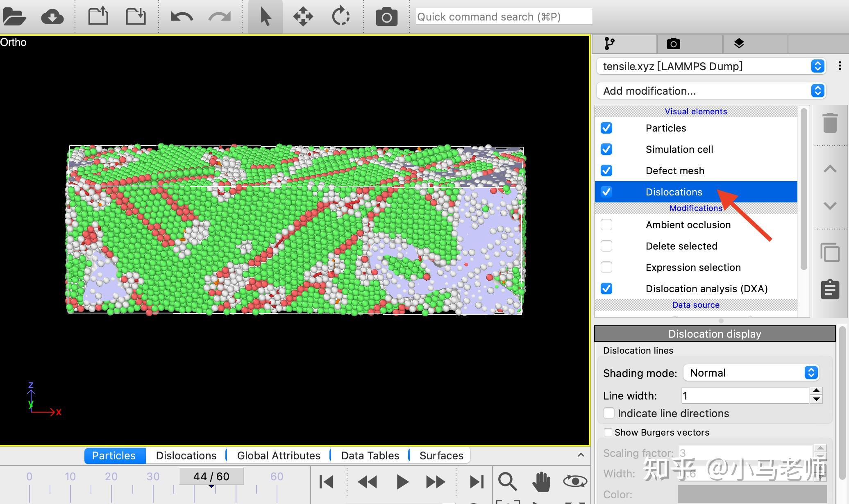The width and height of the screenshot is (849, 504).
Task: Click the delete trash can icon
Action: point(830,123)
